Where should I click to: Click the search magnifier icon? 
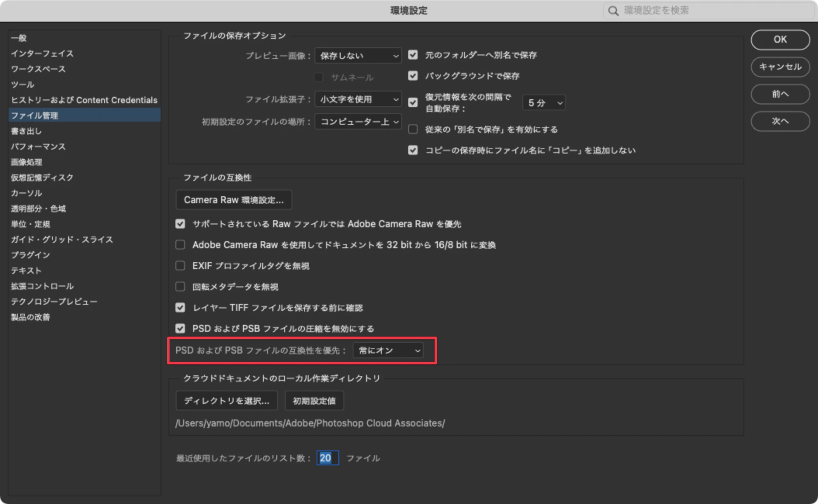click(x=613, y=11)
